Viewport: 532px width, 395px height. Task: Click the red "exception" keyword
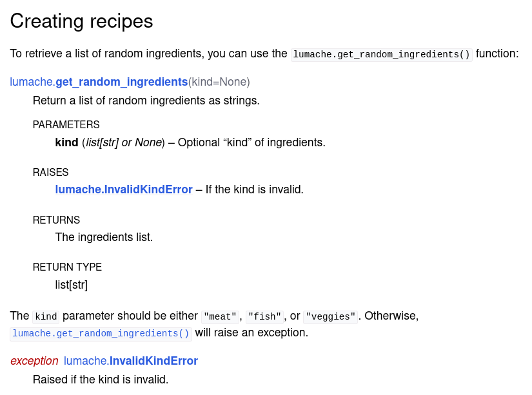tap(34, 361)
